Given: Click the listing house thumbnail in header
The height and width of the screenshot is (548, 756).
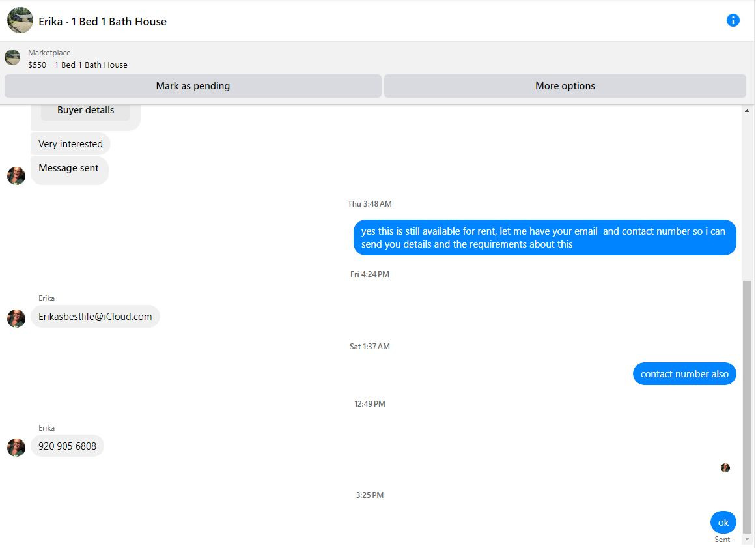Looking at the screenshot, I should (20, 20).
